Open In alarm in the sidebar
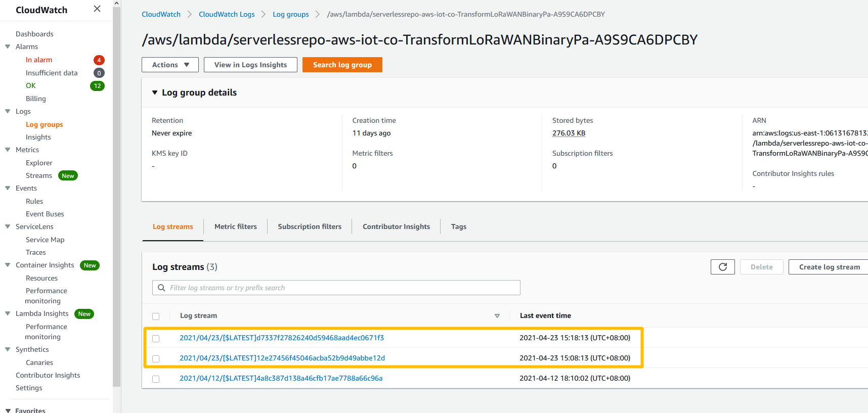Image resolution: width=868 pixels, height=413 pixels. coord(39,60)
